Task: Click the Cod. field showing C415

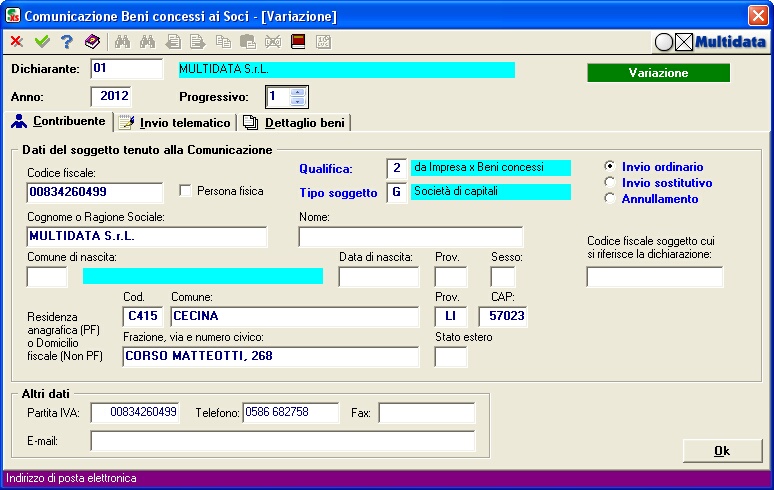Action: coord(143,316)
